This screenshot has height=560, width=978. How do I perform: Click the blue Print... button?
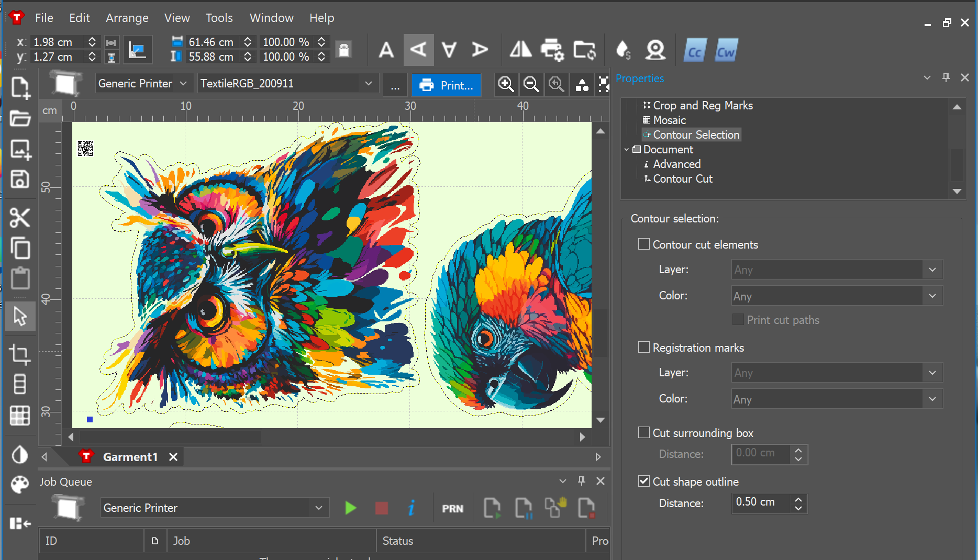[x=447, y=85]
